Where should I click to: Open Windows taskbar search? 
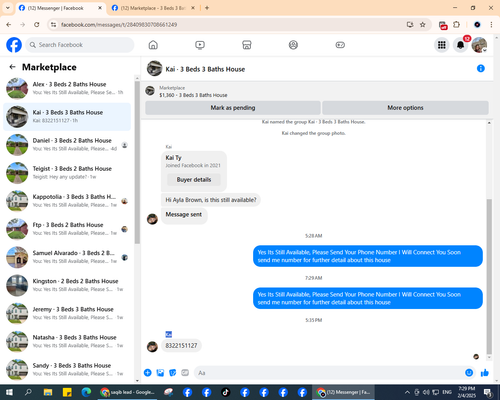pyautogui.click(x=28, y=392)
